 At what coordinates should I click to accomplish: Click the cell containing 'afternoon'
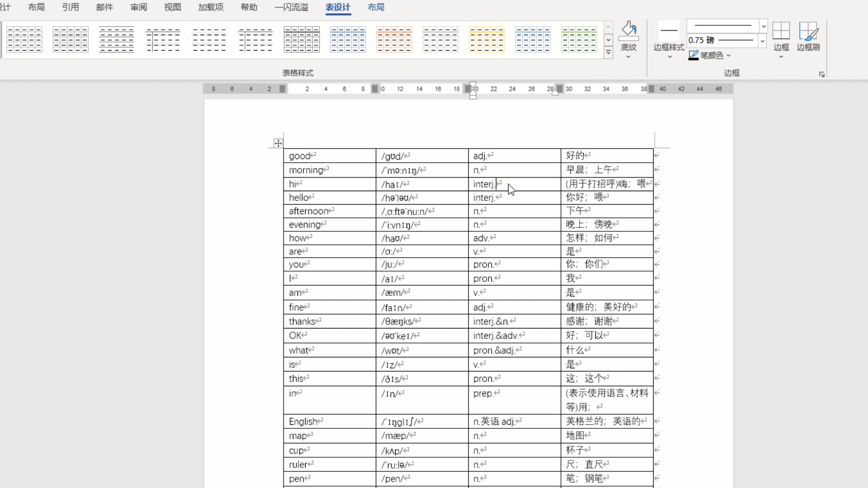(x=330, y=211)
